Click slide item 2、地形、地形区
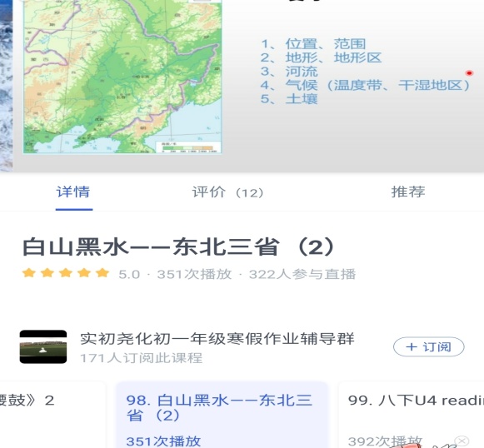Viewport: 484px width, 448px height. tap(321, 57)
